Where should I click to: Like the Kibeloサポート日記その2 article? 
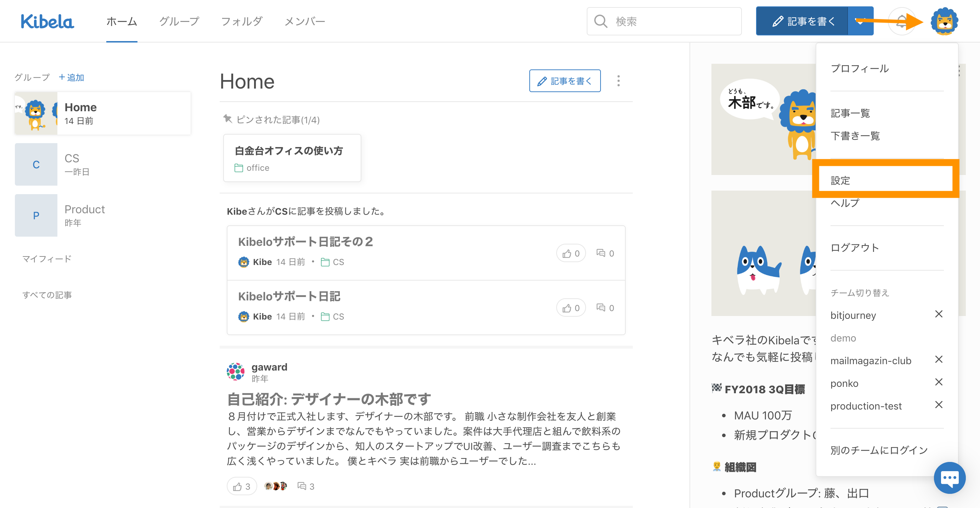point(571,253)
